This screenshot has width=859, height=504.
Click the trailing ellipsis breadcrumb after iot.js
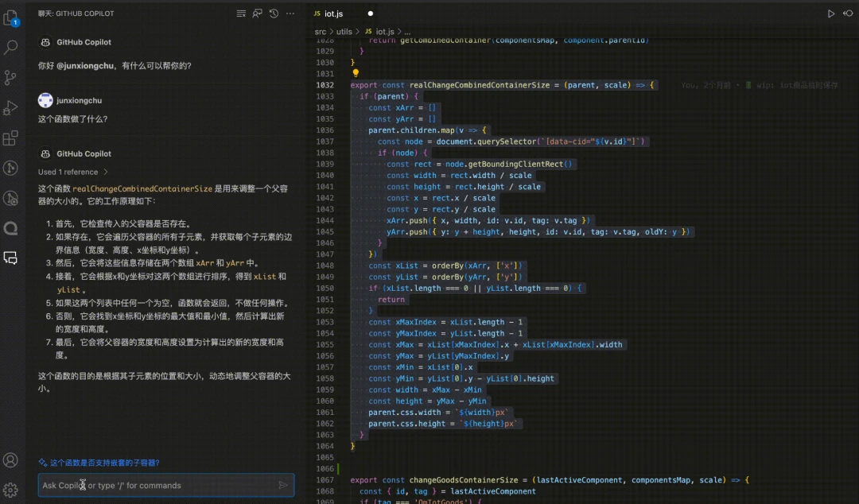tap(407, 32)
